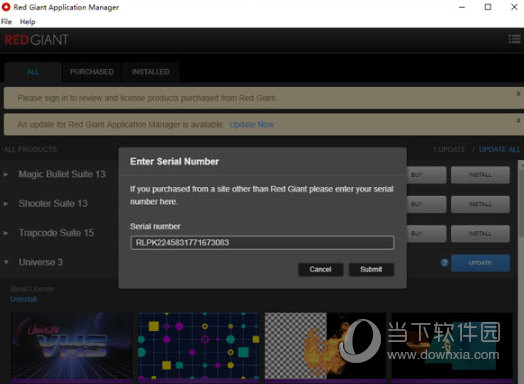
Task: Collapse the Universe 3 row
Action: 6,262
